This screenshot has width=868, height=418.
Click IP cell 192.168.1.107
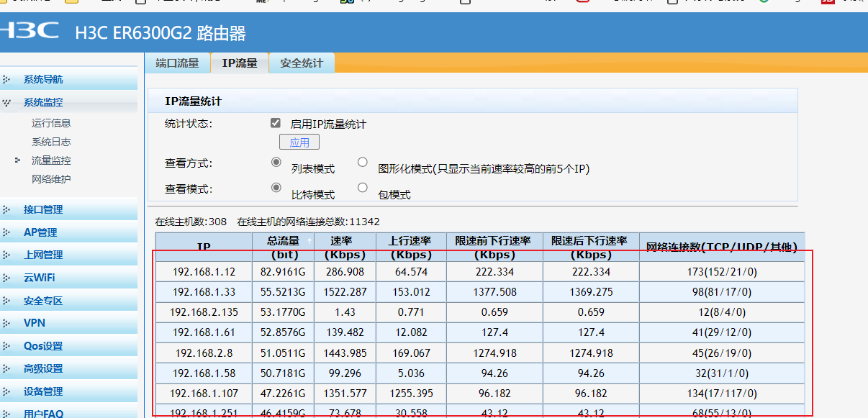[x=204, y=394]
